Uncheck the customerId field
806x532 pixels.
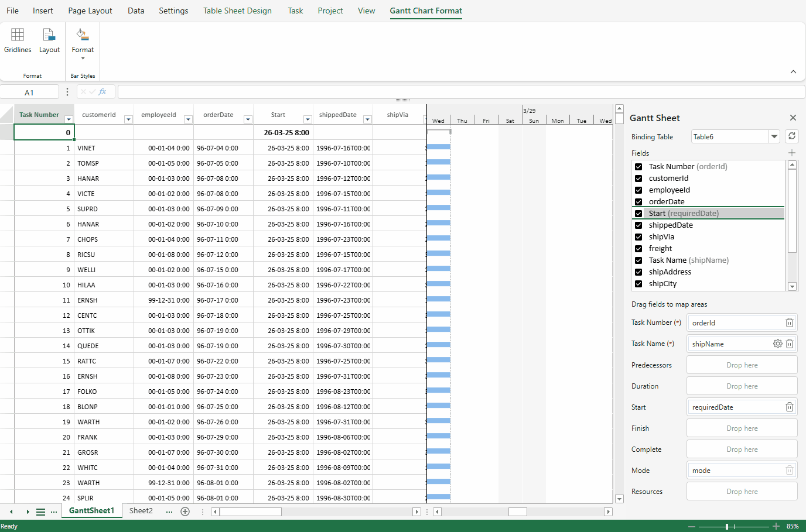click(638, 179)
